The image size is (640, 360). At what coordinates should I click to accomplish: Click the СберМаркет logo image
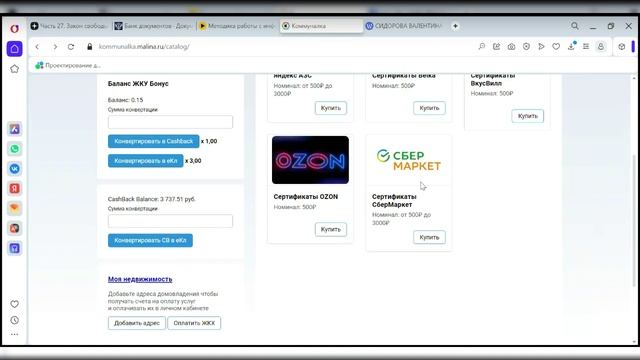(x=409, y=160)
